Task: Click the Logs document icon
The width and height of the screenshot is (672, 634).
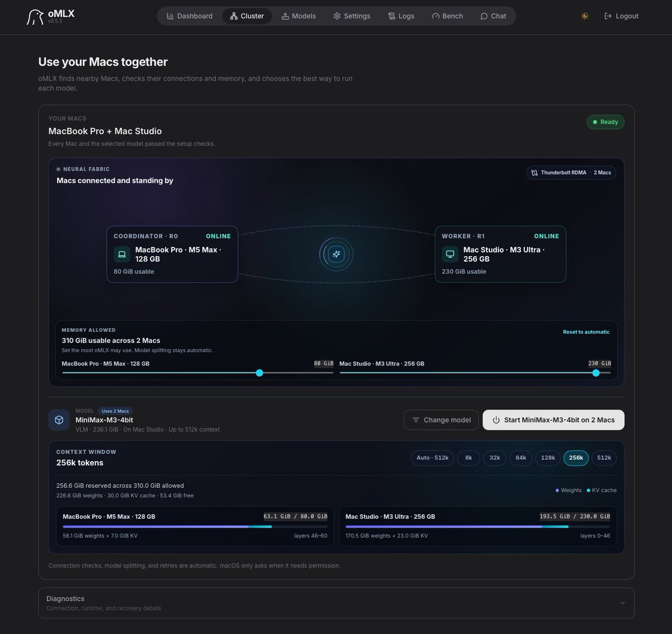Action: (391, 16)
